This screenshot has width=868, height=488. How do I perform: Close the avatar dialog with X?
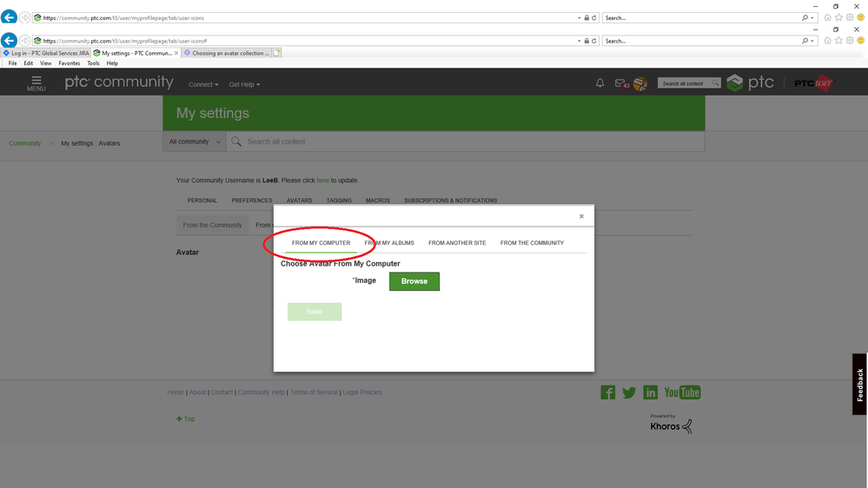pos(581,216)
